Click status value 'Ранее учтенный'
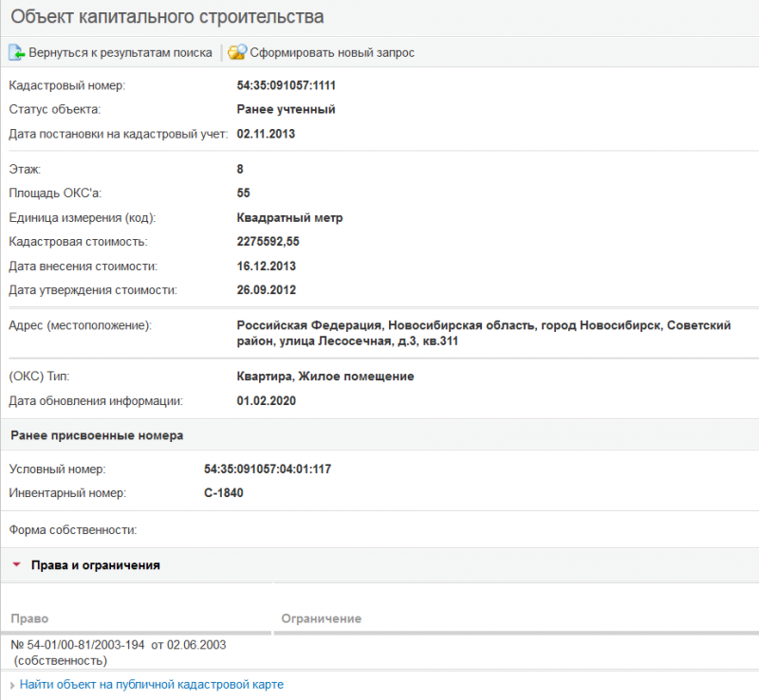The width and height of the screenshot is (759, 700). (286, 109)
